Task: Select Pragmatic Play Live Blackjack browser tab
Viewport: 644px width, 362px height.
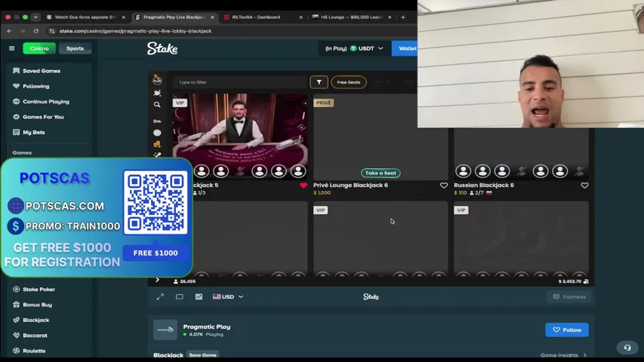Action: (174, 17)
